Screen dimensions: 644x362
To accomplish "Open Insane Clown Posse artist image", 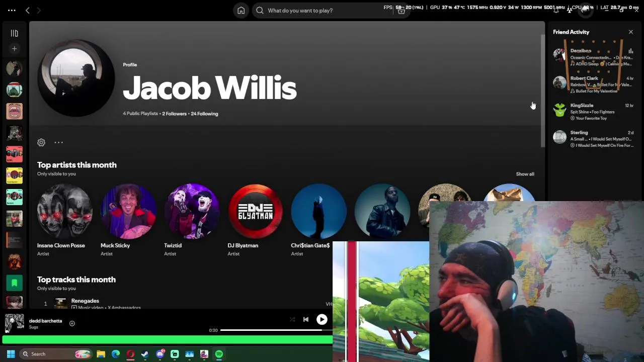I will tap(64, 211).
